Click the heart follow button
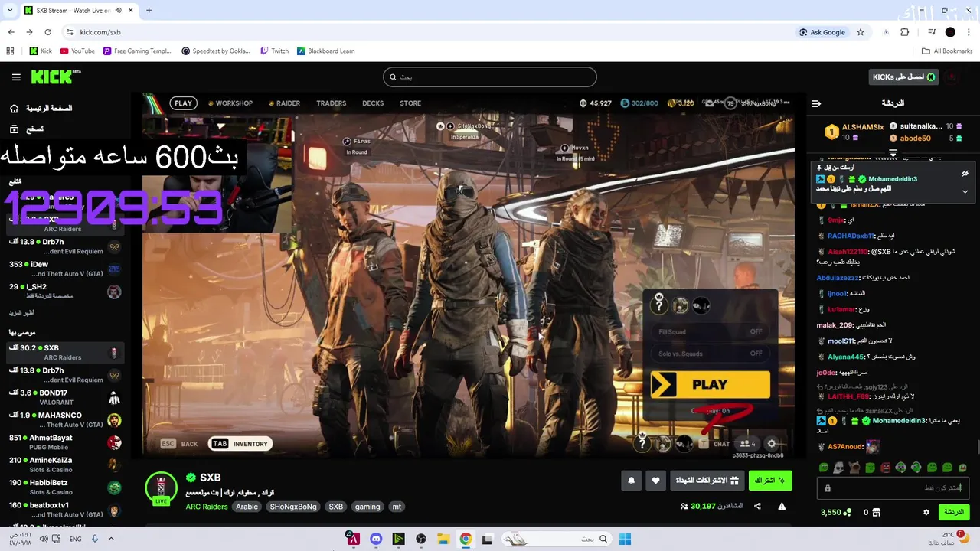 pos(655,481)
